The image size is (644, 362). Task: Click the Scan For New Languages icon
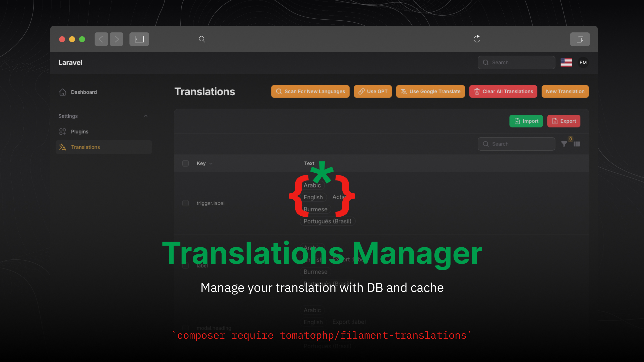278,91
